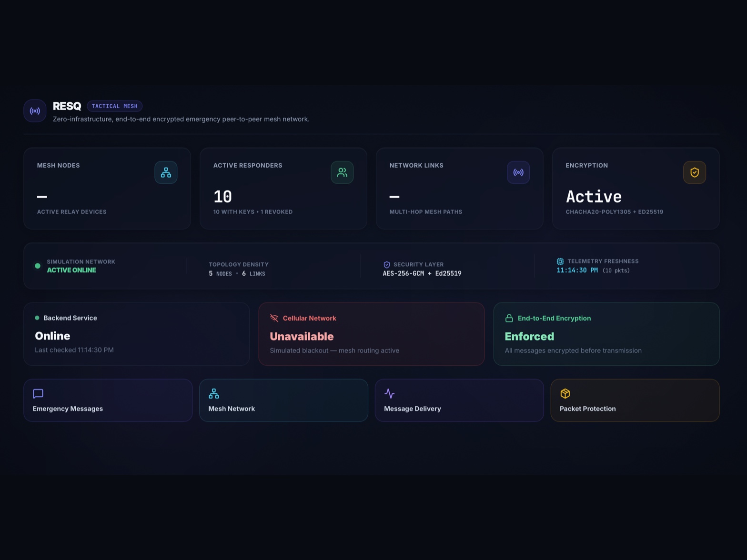
Task: Click 'ACTIVE ONLINE' simulation status text
Action: (x=71, y=270)
